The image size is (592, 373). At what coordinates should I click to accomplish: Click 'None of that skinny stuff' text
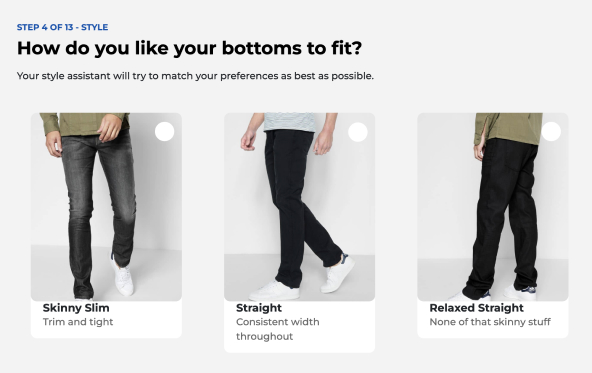(x=490, y=322)
